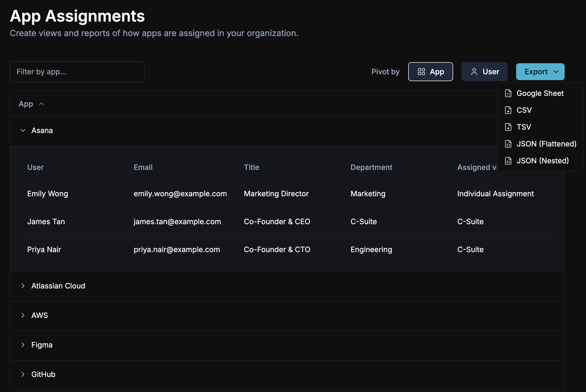Expand the Figma app row

click(23, 345)
